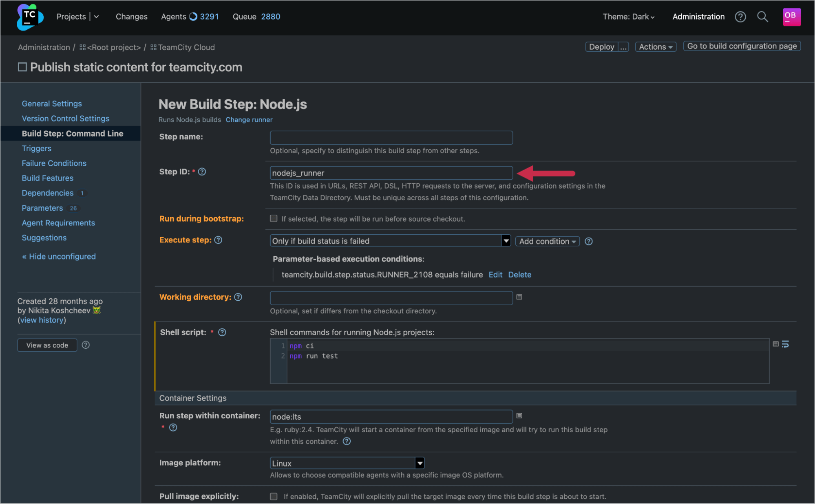
Task: Click build configuration square icon beside title
Action: tap(22, 67)
